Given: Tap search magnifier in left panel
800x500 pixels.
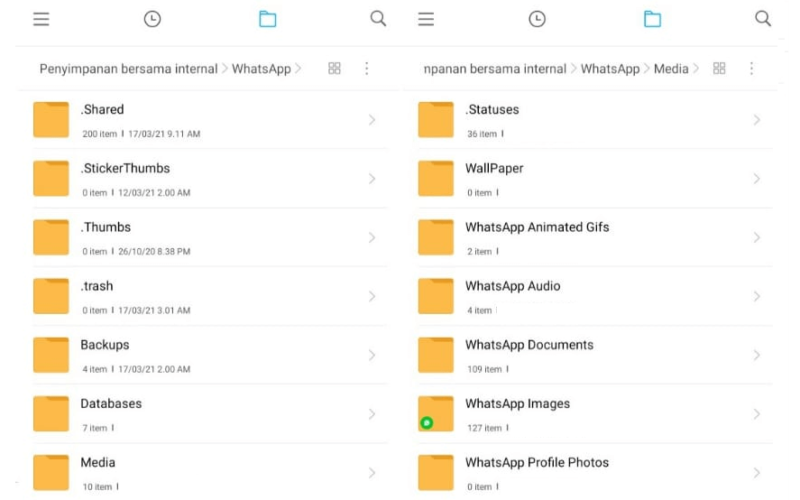Looking at the screenshot, I should click(378, 19).
